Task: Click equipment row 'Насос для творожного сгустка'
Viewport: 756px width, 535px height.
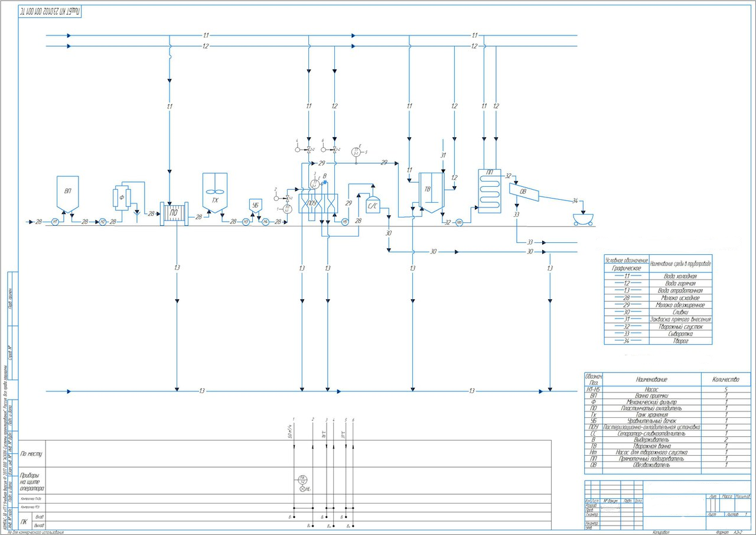Action: point(667,452)
